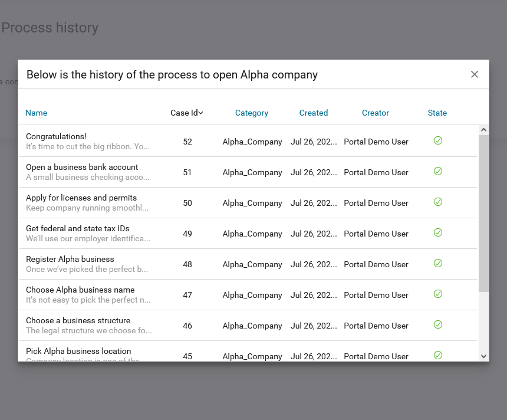Image resolution: width=507 pixels, height=420 pixels.
Task: Click Alpha_Company category in case 50 row
Action: tap(252, 203)
